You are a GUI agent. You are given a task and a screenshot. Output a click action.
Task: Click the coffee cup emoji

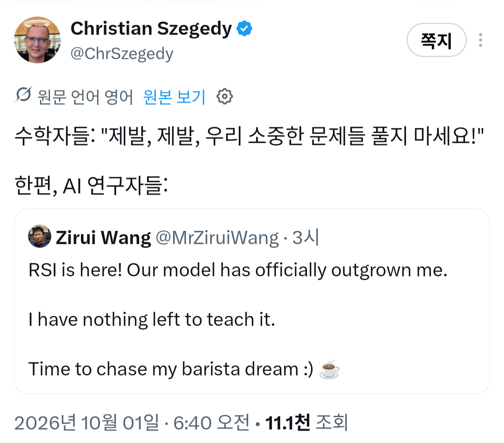(330, 370)
